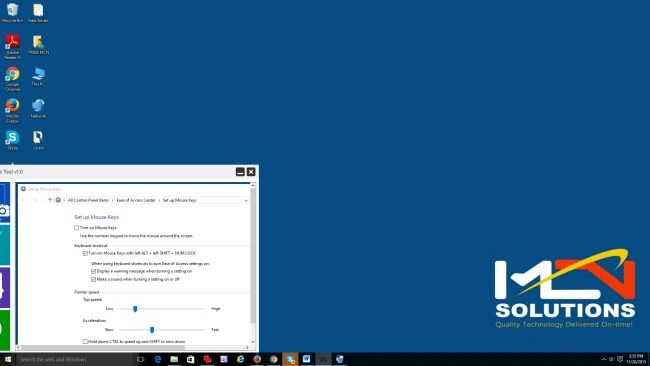The image size is (650, 366).
Task: Click the scroll-down arrow in the panel
Action: (x=253, y=342)
